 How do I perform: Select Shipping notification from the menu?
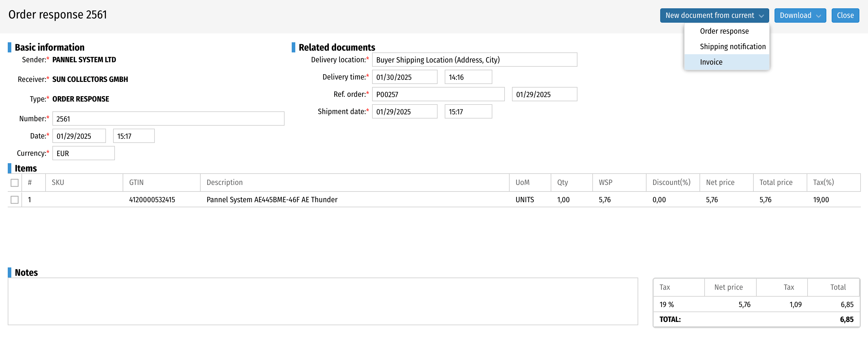727,46
